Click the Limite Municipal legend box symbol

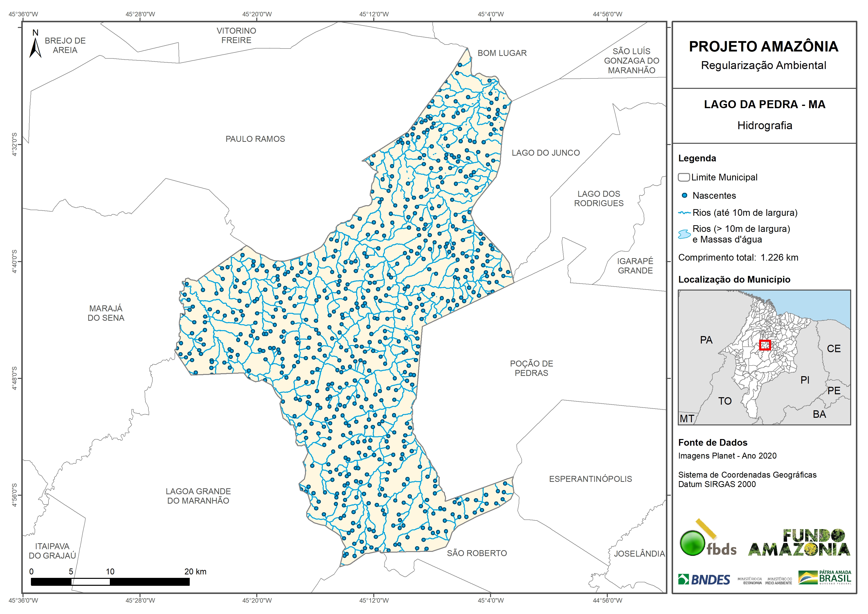pos(683,177)
